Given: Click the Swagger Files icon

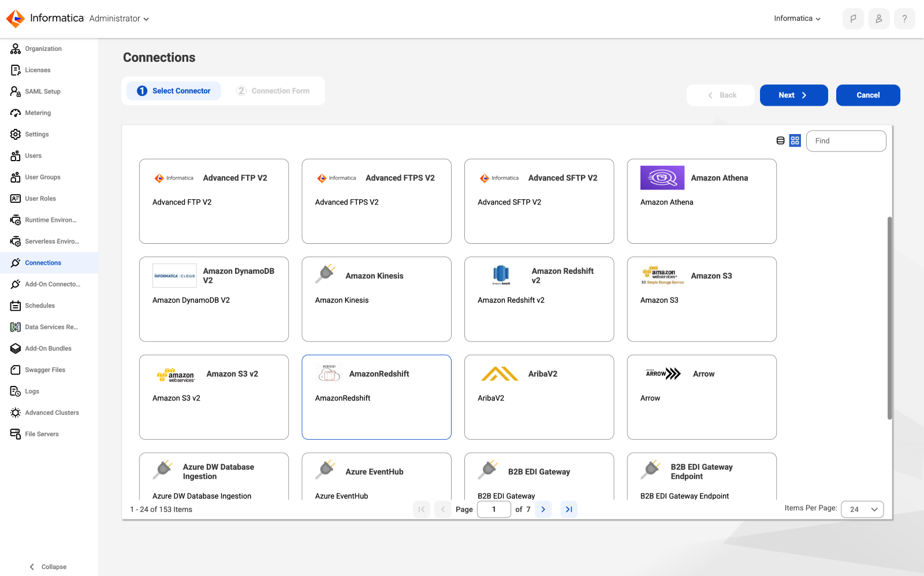Looking at the screenshot, I should point(16,370).
